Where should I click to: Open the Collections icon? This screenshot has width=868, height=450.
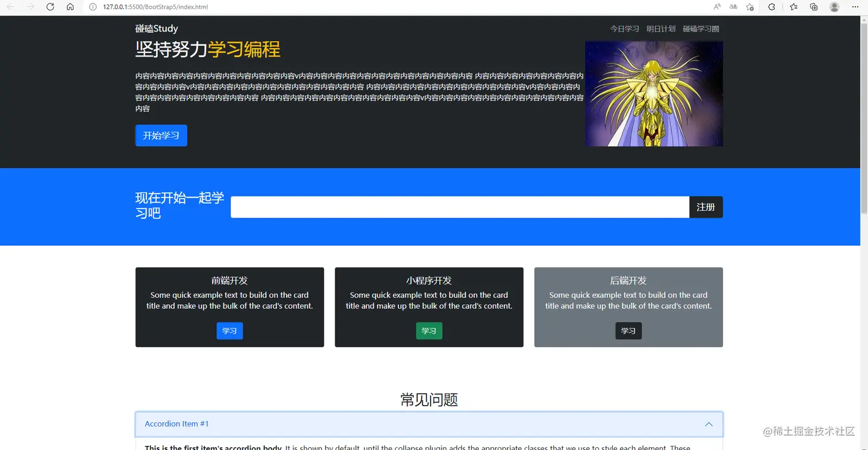click(813, 7)
